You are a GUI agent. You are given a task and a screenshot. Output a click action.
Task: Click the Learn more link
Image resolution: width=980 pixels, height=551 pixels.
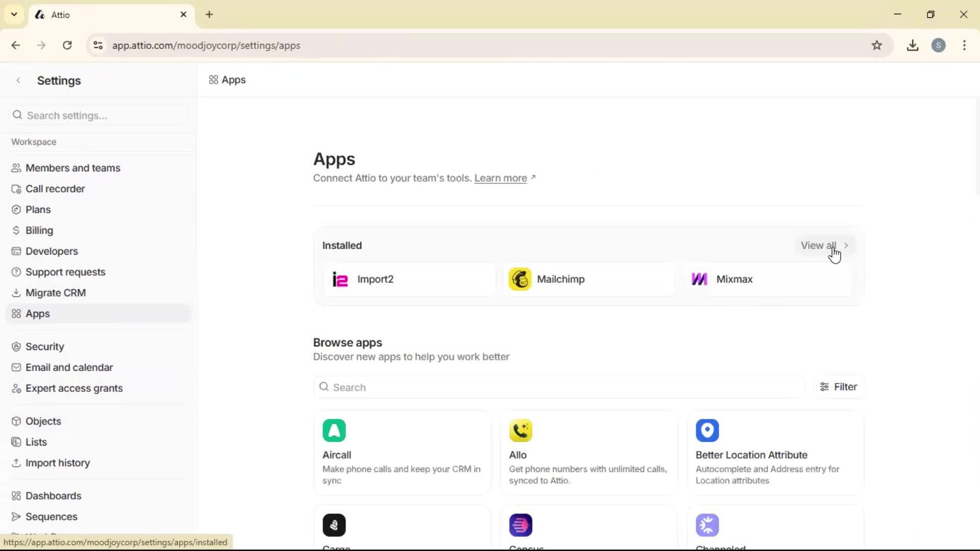pyautogui.click(x=501, y=178)
